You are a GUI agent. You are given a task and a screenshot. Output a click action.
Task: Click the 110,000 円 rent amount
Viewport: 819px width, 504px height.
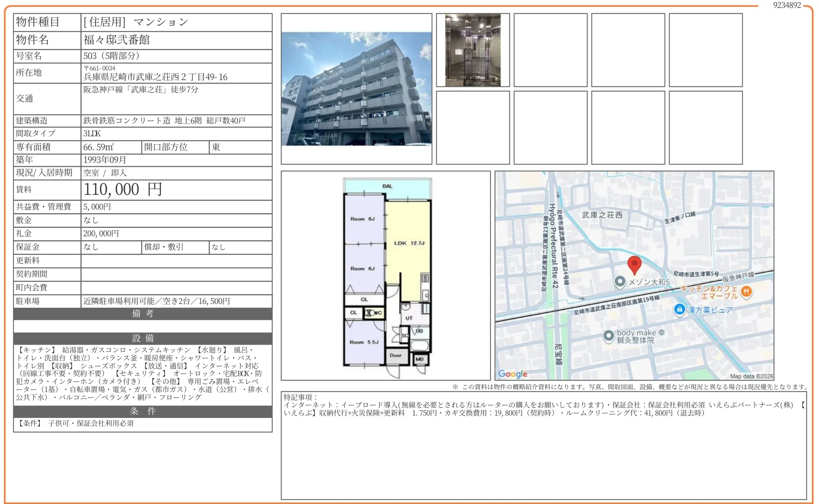point(123,190)
